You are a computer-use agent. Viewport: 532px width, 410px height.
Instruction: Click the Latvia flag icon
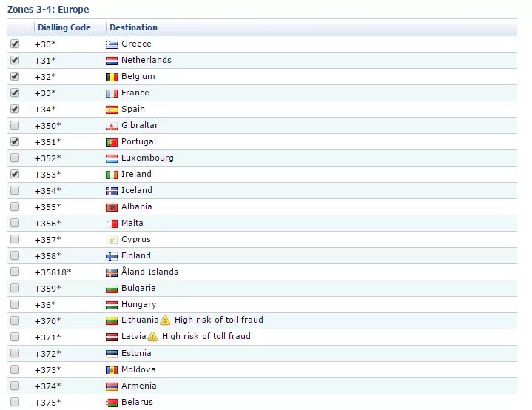pyautogui.click(x=112, y=337)
